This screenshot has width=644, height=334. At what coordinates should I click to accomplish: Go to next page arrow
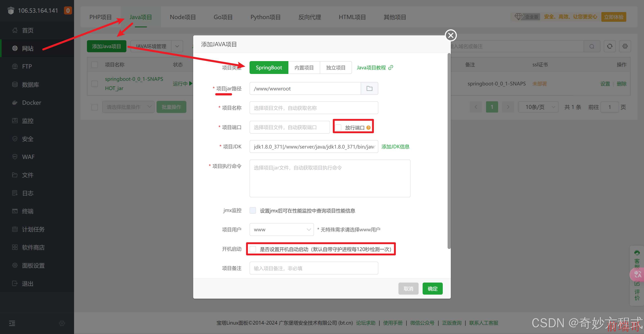508,107
